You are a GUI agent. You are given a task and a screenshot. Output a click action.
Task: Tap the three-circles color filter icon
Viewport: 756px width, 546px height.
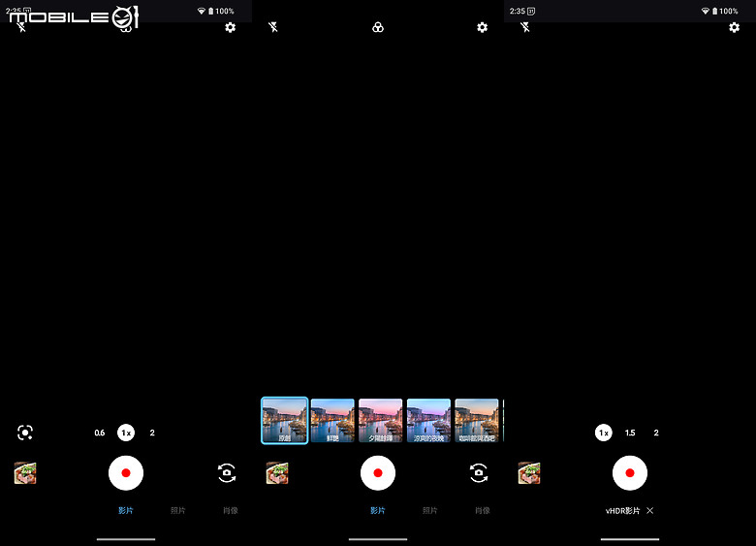[378, 27]
